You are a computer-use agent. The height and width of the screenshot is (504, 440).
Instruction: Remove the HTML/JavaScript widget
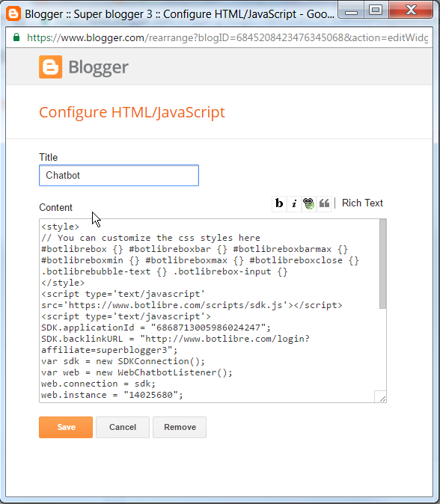pyautogui.click(x=180, y=427)
